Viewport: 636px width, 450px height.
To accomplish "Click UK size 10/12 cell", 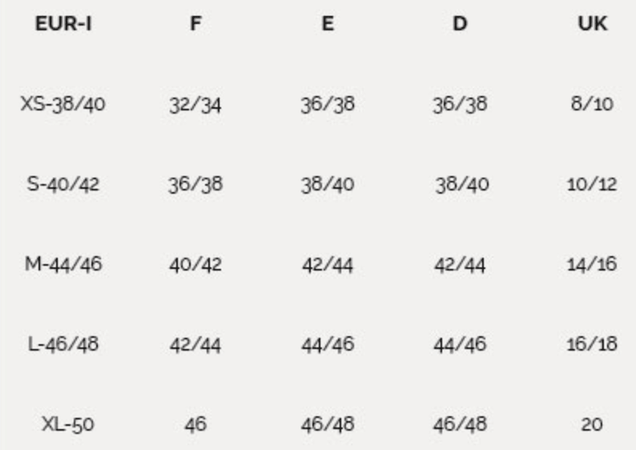I will (x=591, y=184).
